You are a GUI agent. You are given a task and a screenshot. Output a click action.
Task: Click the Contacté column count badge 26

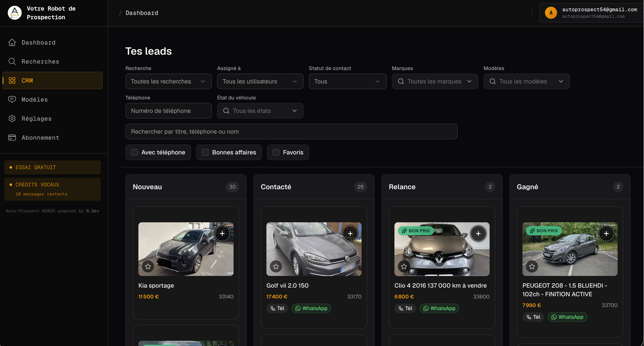[x=360, y=187]
